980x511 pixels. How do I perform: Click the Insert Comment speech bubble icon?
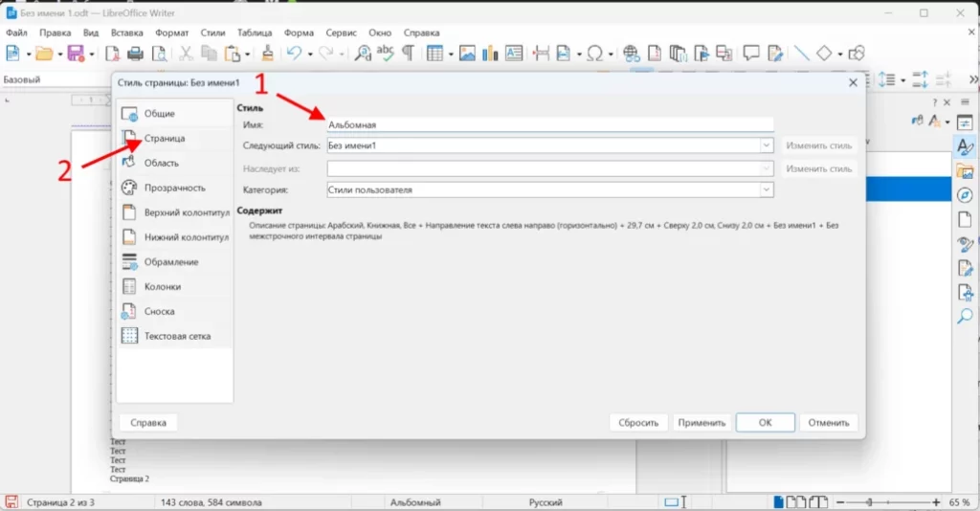point(751,54)
